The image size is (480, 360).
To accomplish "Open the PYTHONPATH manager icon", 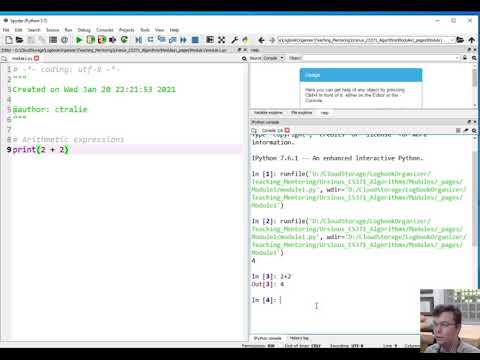I will point(246,40).
